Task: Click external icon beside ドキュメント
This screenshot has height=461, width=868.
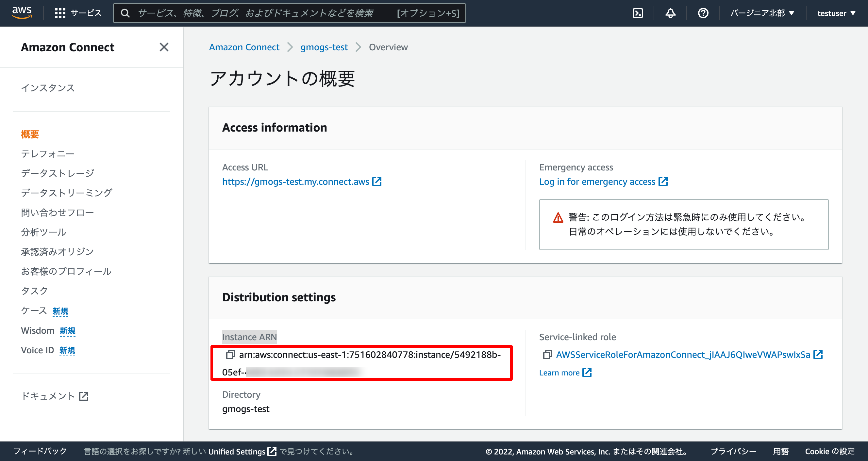Action: point(84,396)
